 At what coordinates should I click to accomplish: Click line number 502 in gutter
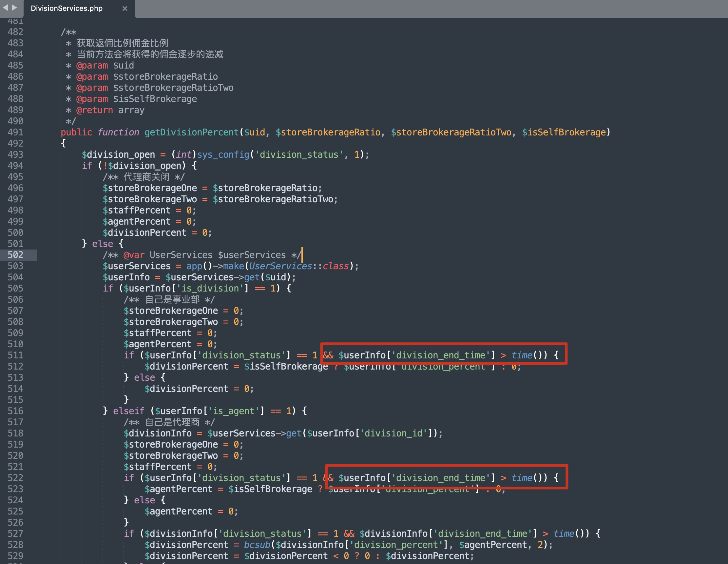click(x=15, y=255)
